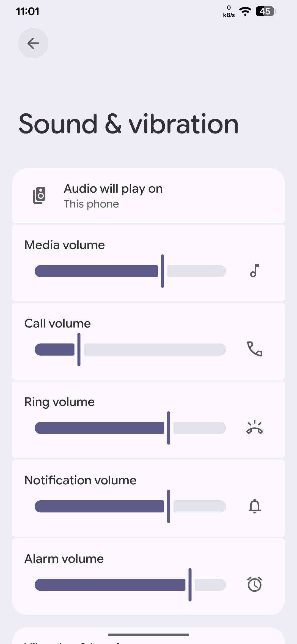Tap the unfilled part of the Call volume track
This screenshot has width=297, height=644.
(x=154, y=350)
